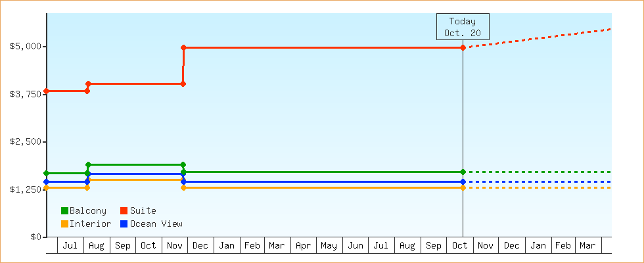
Task: Select the $5,000 y-axis label
Action: tap(25, 47)
